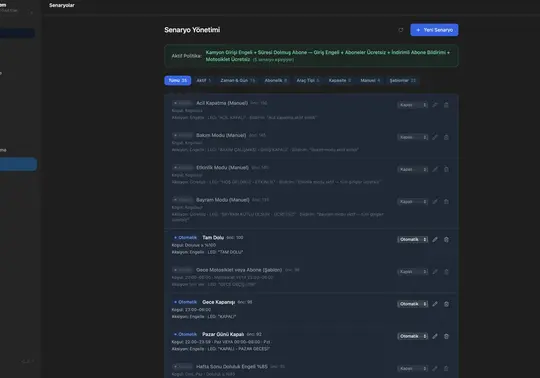Click the Pazar Günü Kapalı title
540x378 pixels.
point(223,334)
